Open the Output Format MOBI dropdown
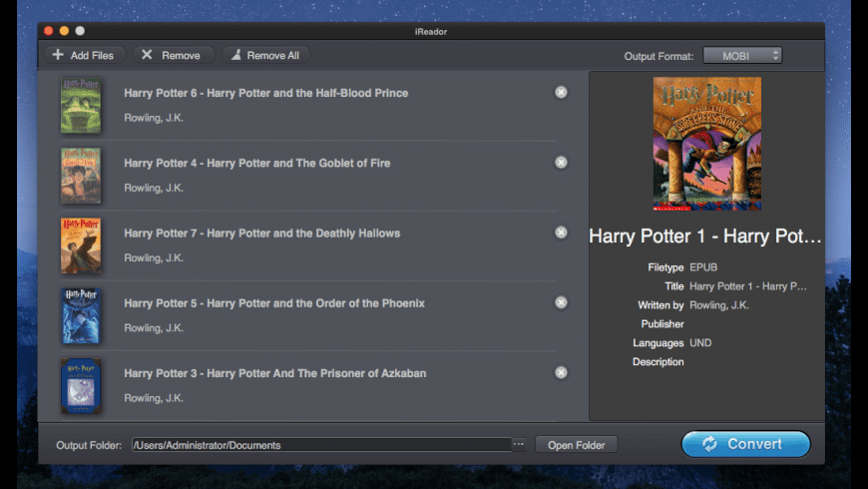Viewport: 868px width, 489px height. pyautogui.click(x=742, y=56)
